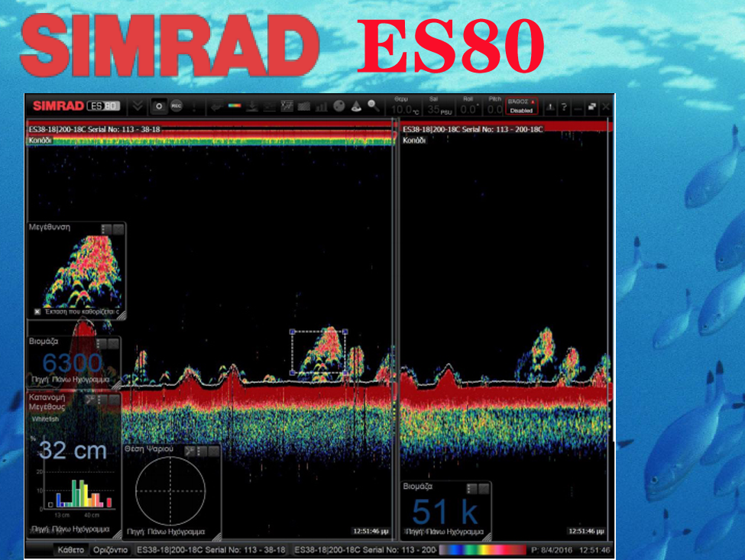Click the resize corner of Μεγέθυνση panel
Image resolution: width=745 pixels, height=560 pixels.
pyautogui.click(x=121, y=316)
